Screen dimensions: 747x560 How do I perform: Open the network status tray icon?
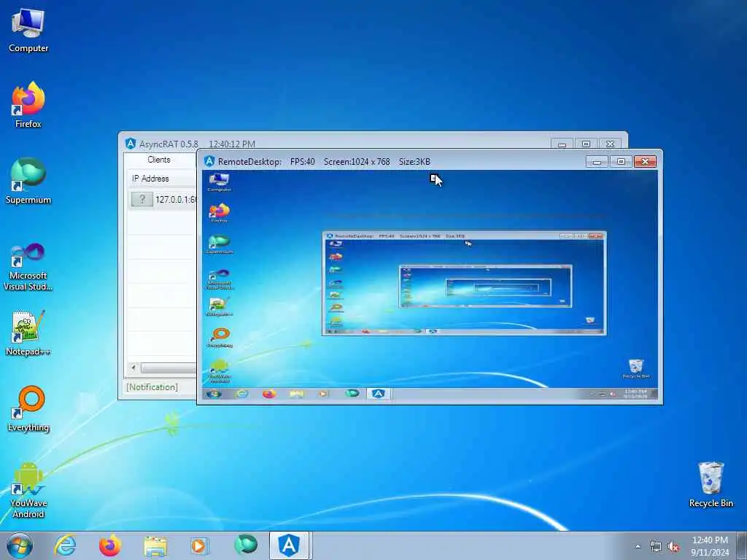(x=656, y=547)
